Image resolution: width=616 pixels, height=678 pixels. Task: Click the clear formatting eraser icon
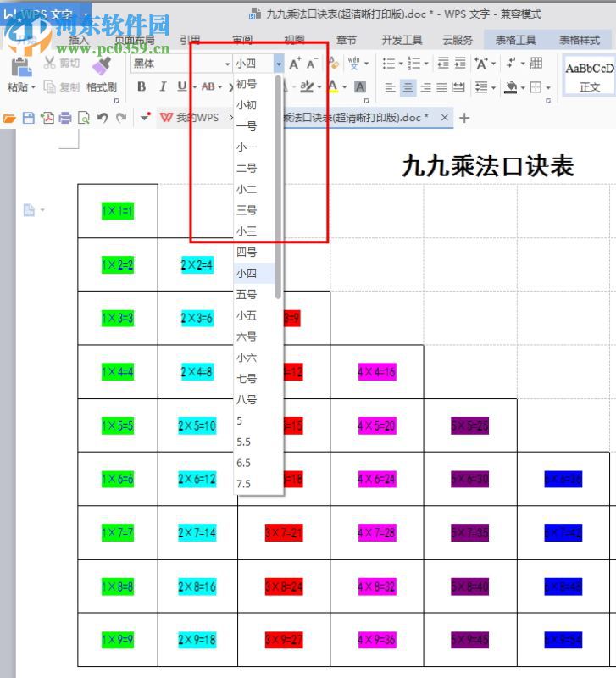(x=334, y=64)
